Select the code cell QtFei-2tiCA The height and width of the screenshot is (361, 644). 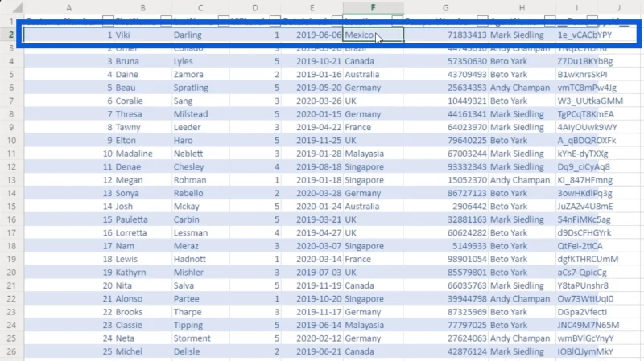click(580, 246)
